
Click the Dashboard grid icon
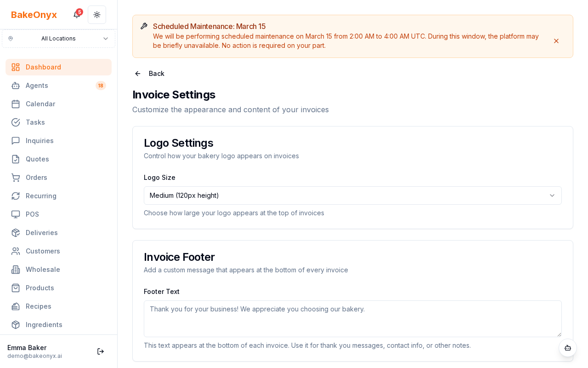click(x=16, y=67)
